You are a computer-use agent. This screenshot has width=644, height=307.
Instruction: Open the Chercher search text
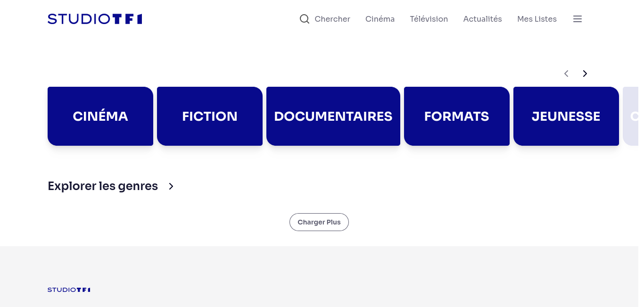pos(332,19)
